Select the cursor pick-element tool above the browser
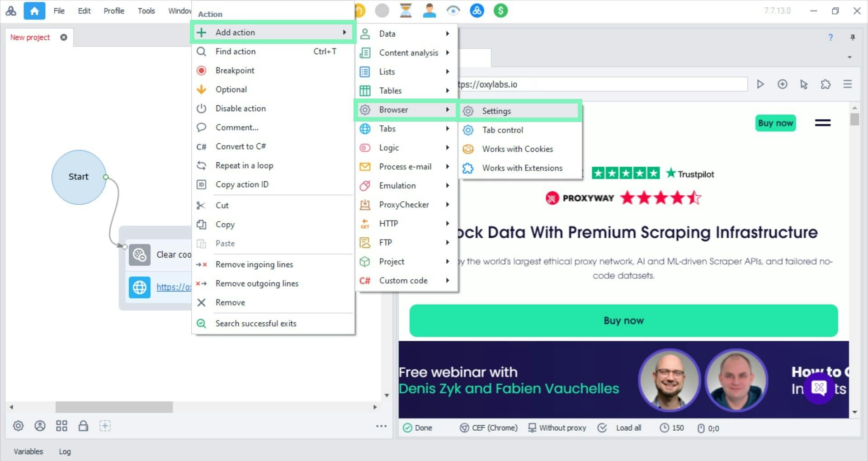Image resolution: width=868 pixels, height=461 pixels. tap(804, 84)
